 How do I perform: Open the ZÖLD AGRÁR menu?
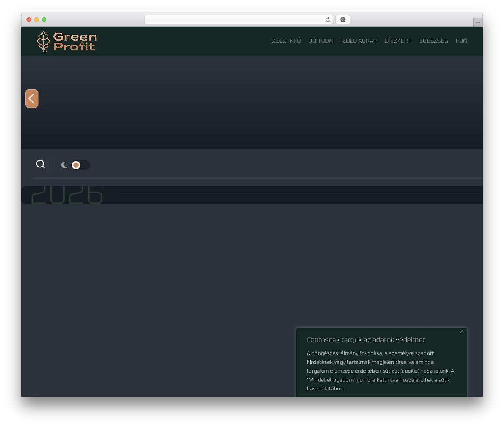pyautogui.click(x=359, y=41)
